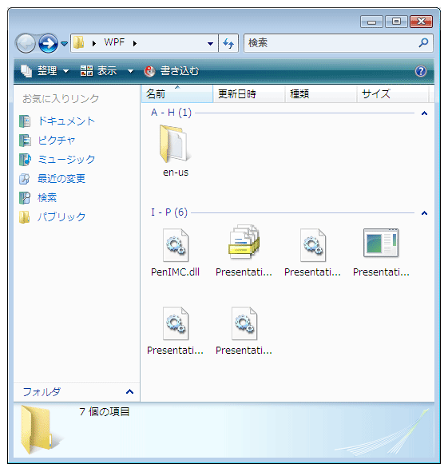This screenshot has height=476, width=448.
Task: Sort by the 種類 column header
Action: [320, 93]
